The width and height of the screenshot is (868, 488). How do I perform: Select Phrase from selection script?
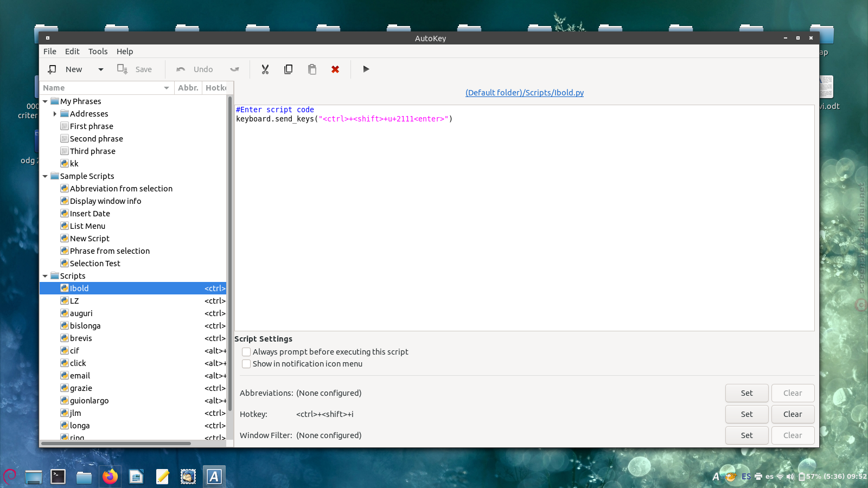coord(110,251)
